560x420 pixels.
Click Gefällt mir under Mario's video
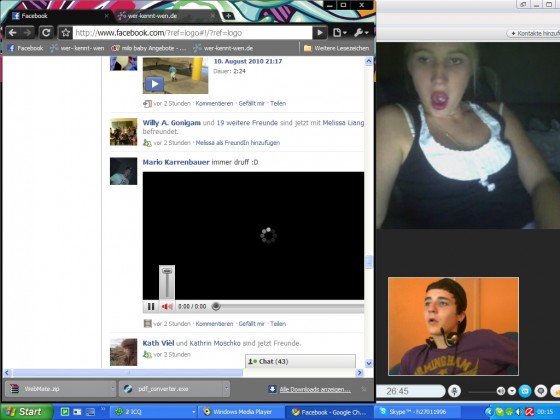[x=251, y=324]
